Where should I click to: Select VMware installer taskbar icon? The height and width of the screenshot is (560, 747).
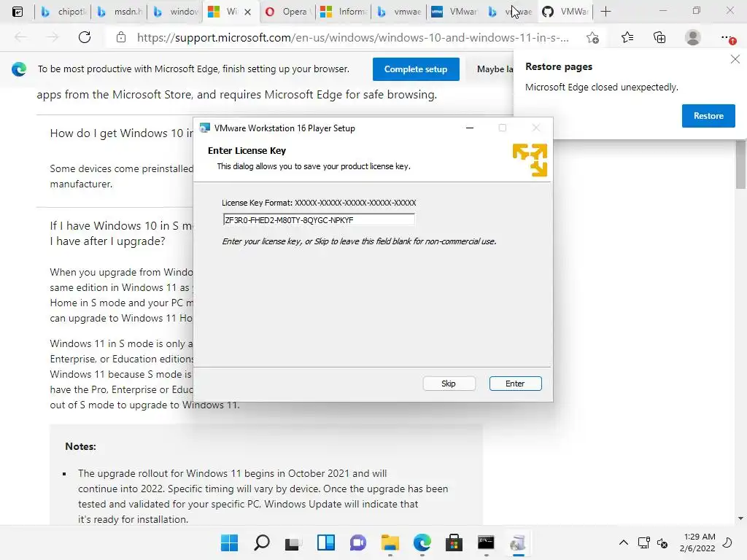(x=518, y=542)
